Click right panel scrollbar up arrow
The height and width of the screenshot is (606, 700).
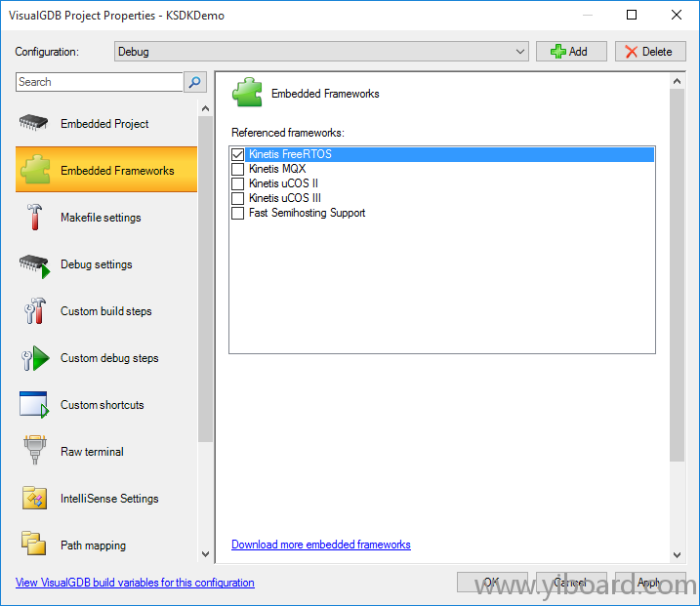click(677, 81)
